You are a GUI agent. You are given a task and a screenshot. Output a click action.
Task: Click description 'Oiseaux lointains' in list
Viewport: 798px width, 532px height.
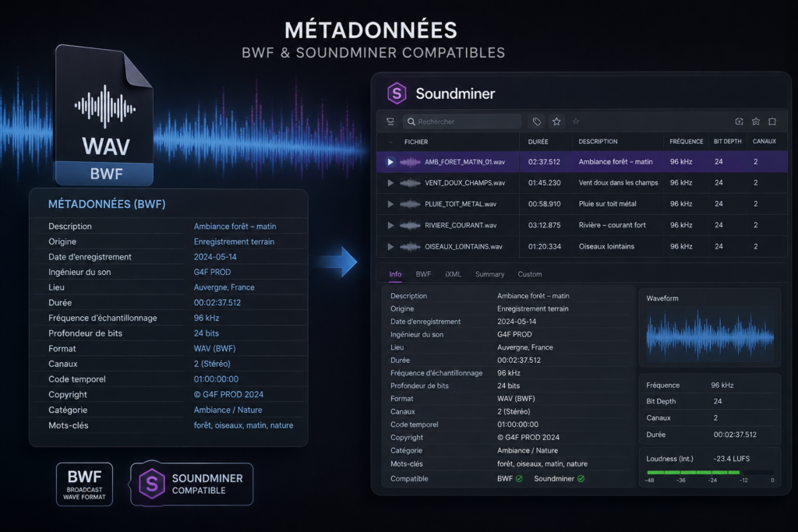point(606,247)
